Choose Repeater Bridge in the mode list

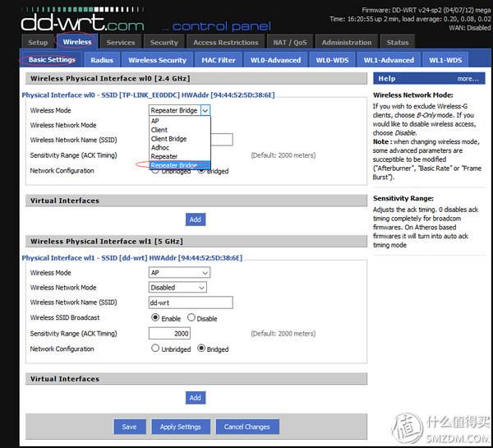179,165
